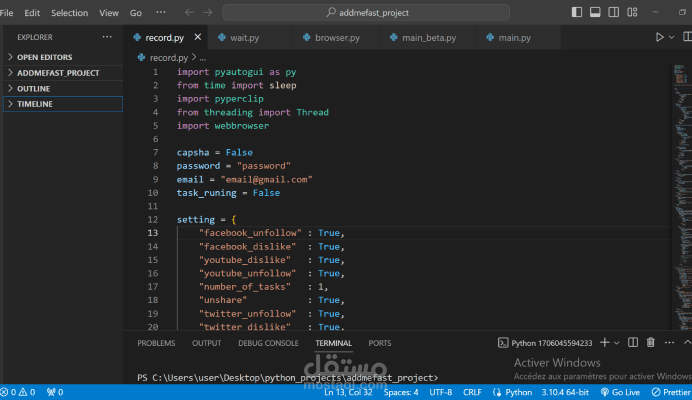Open the launch profile dropdown beside plus
The width and height of the screenshot is (692, 400).
pos(617,343)
